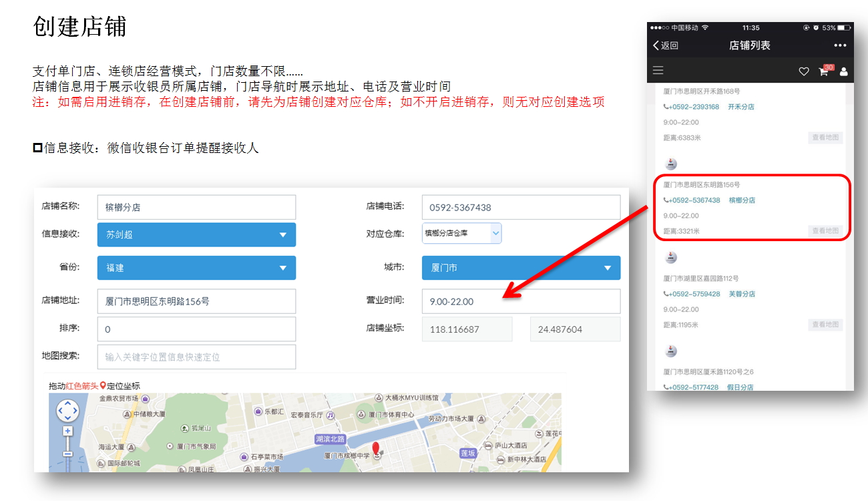The height and width of the screenshot is (501, 868).
Task: Click the 乐都汇 marker on the map
Action: 258,411
